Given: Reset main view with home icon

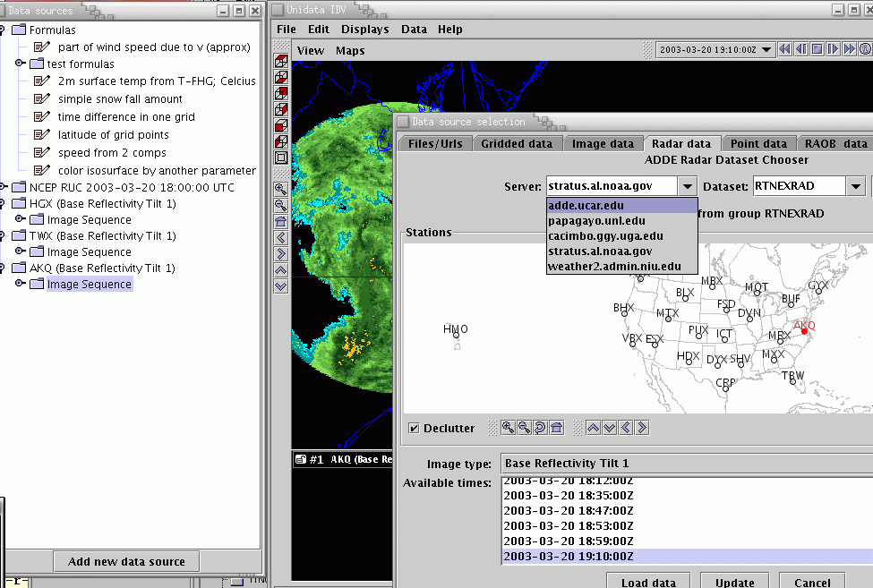Looking at the screenshot, I should [281, 222].
